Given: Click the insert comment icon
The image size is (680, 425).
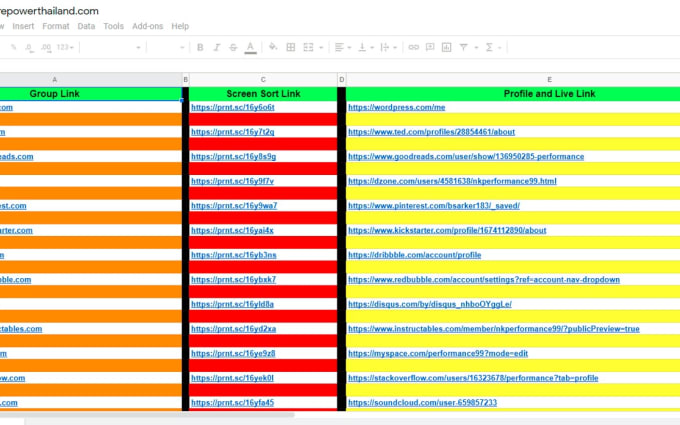Looking at the screenshot, I should 431,47.
